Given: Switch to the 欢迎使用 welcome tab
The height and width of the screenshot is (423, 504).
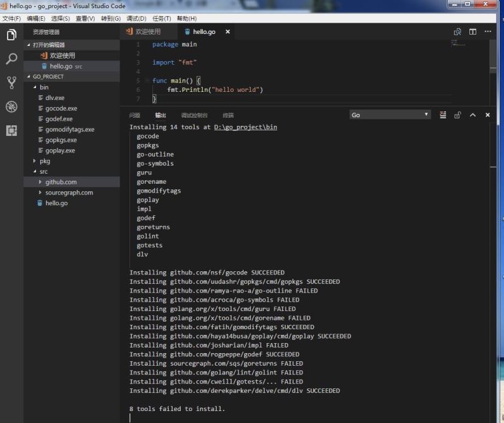Looking at the screenshot, I should 149,31.
